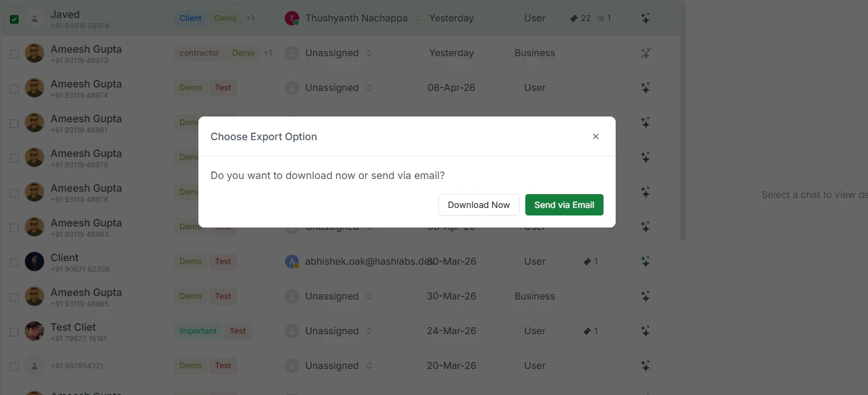Check the box for Ameesh Gupta 48978

(x=14, y=193)
